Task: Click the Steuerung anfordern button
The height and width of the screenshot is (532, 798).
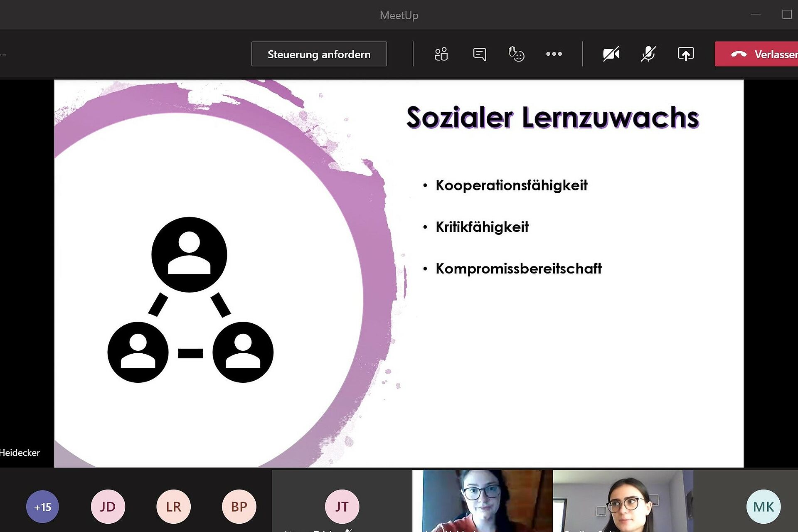Action: [319, 54]
